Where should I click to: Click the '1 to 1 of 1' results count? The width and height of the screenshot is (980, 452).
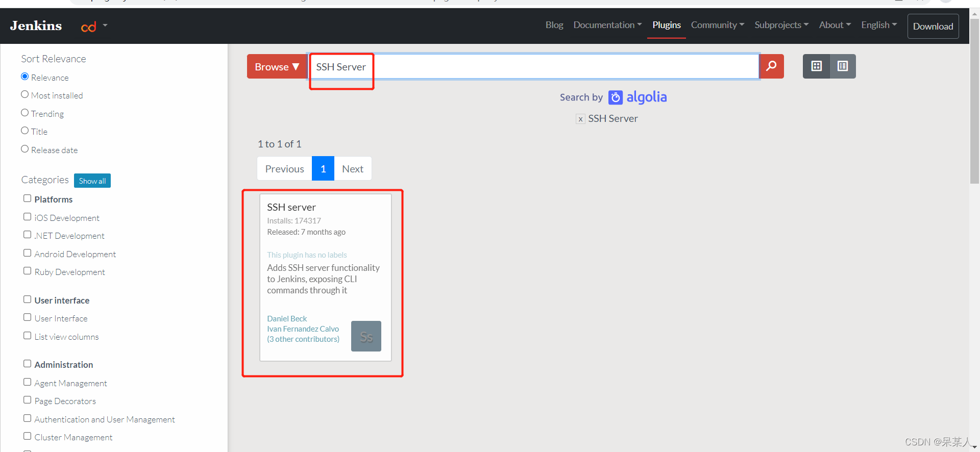pyautogui.click(x=280, y=144)
